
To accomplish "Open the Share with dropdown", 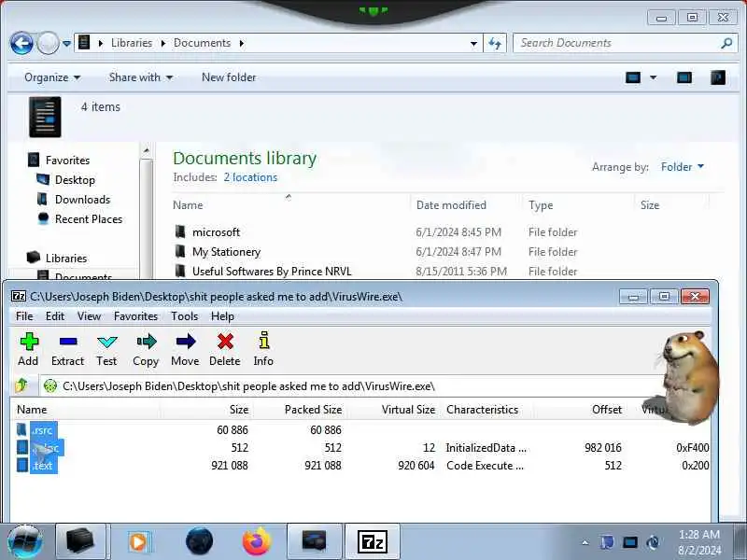I will tap(141, 77).
